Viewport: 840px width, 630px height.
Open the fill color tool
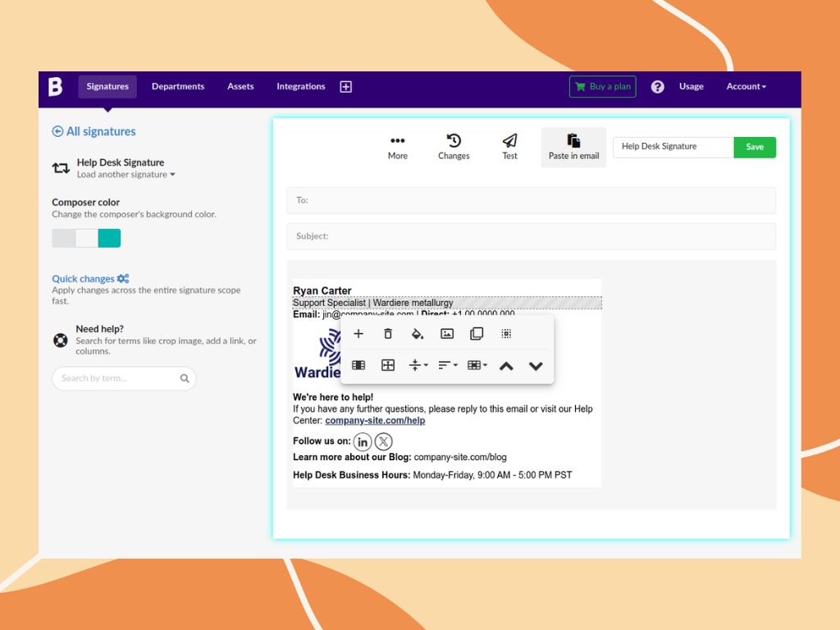click(417, 333)
